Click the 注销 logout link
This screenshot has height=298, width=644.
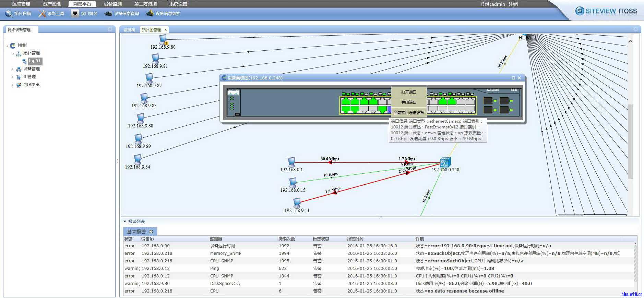tap(513, 4)
